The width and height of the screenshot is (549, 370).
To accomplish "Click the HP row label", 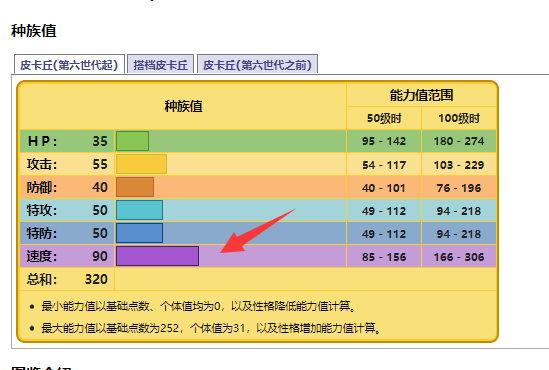I will [x=42, y=141].
